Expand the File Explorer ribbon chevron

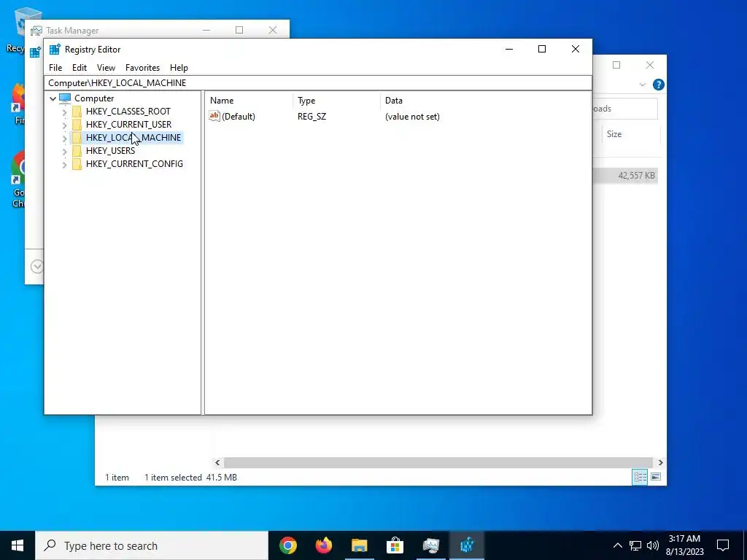coord(642,85)
